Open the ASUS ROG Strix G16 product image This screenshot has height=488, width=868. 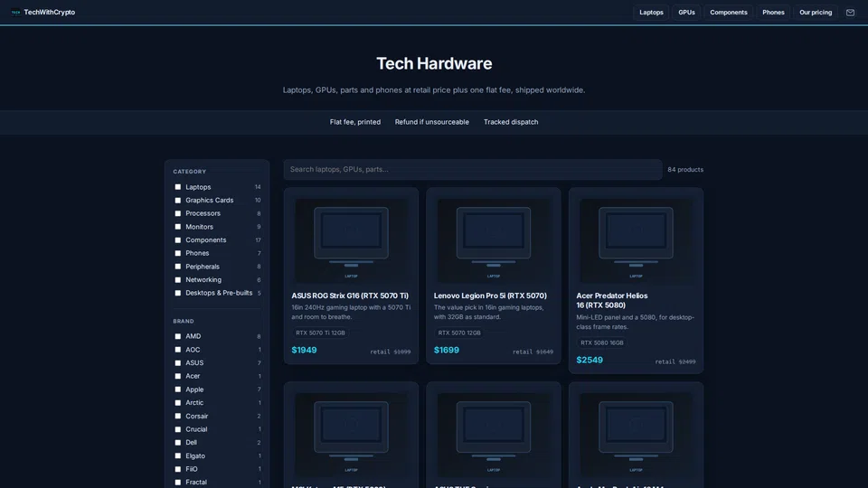pos(351,240)
